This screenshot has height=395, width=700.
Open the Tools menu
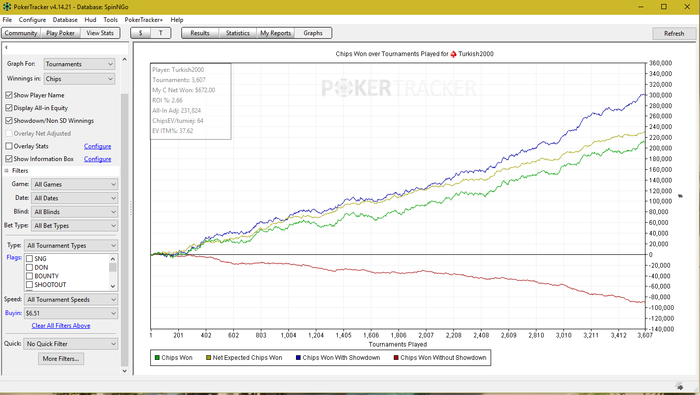point(110,20)
